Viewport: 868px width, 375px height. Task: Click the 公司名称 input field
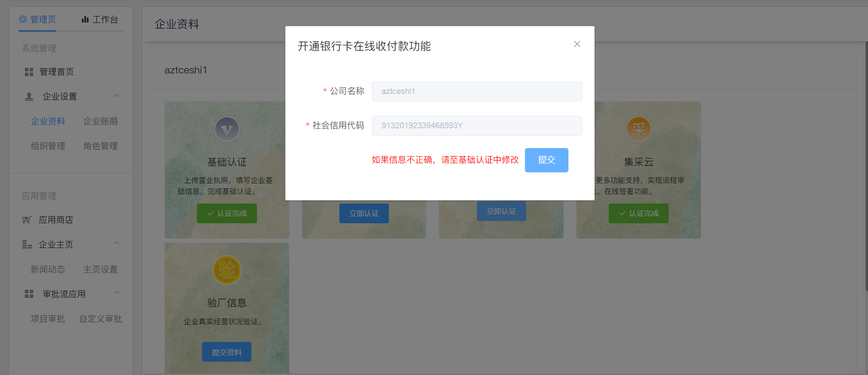476,91
